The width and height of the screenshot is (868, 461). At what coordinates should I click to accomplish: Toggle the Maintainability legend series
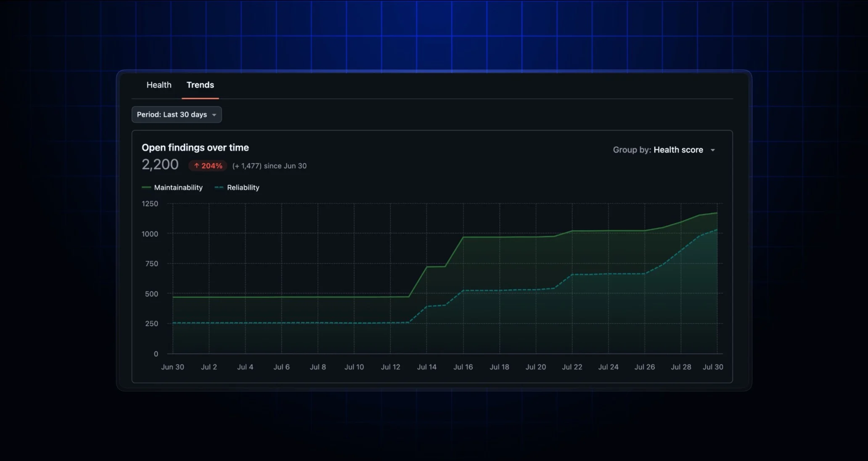pyautogui.click(x=172, y=188)
